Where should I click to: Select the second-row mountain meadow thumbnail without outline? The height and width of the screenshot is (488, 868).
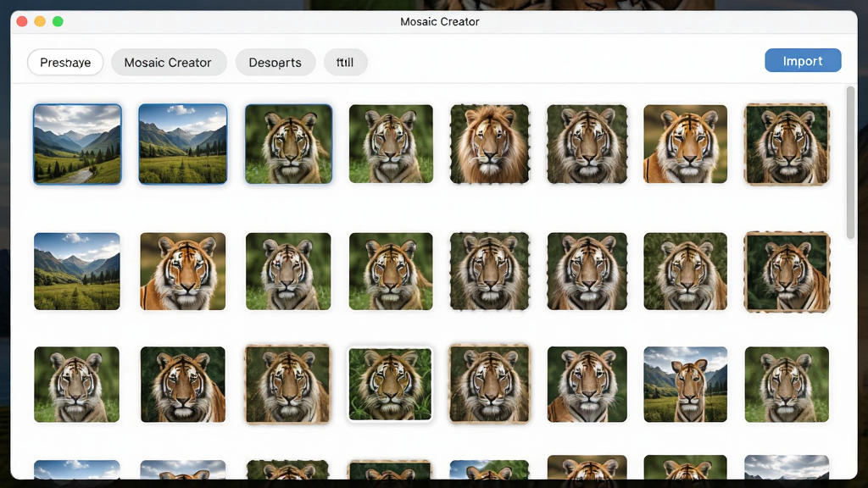[77, 271]
